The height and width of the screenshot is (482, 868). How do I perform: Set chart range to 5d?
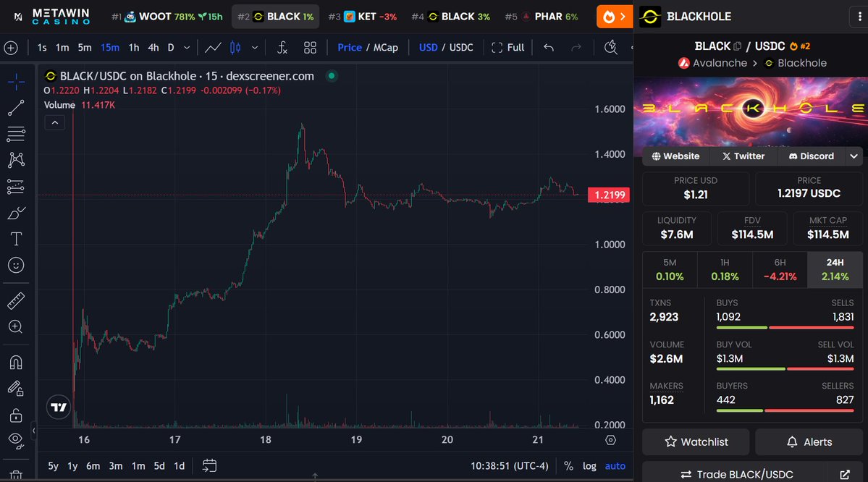tap(159, 466)
